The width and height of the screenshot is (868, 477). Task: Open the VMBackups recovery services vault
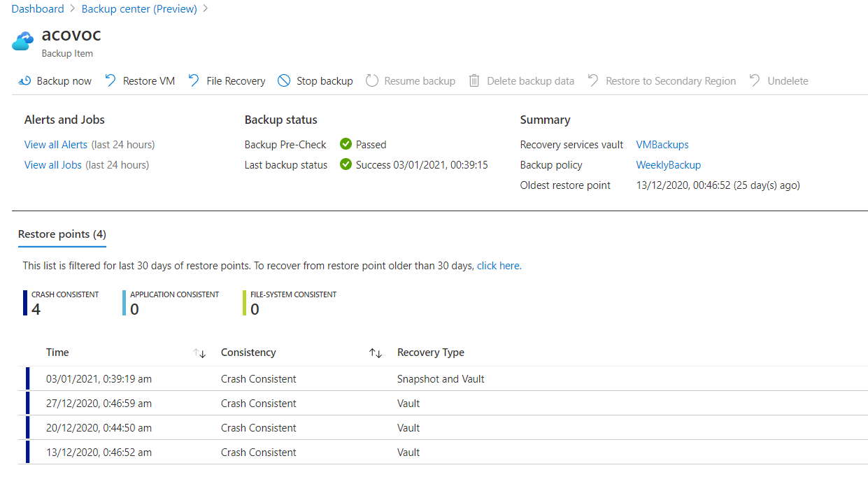click(662, 144)
